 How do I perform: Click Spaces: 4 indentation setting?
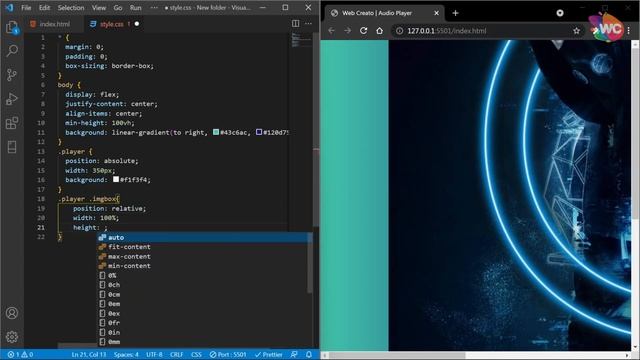pos(126,355)
